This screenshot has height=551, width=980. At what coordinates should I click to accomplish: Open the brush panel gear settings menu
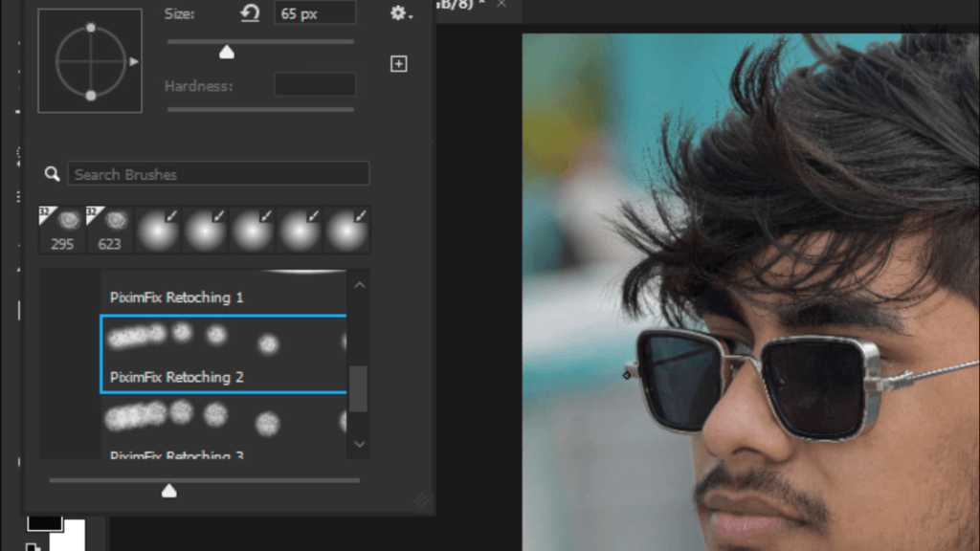coord(401,13)
